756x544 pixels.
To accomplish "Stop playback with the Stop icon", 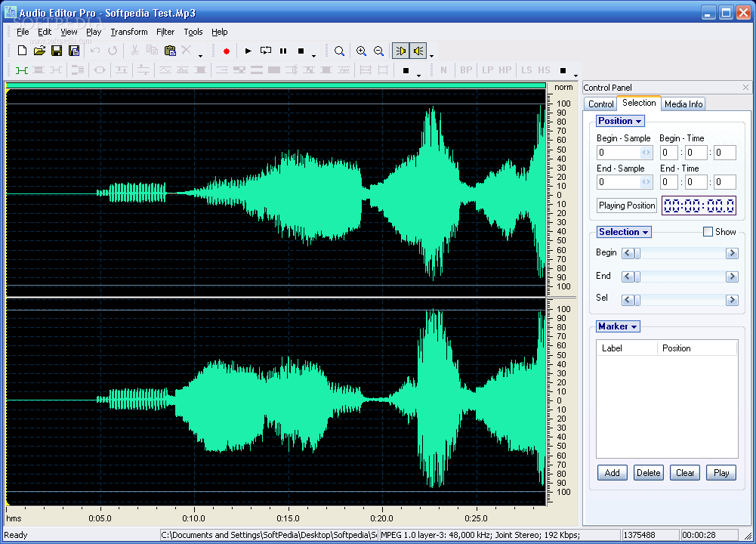I will [301, 51].
